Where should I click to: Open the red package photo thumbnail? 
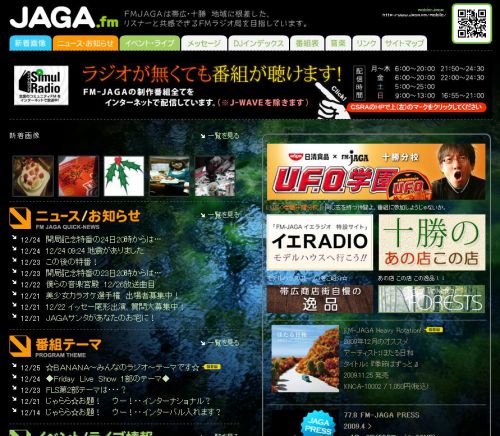click(78, 176)
